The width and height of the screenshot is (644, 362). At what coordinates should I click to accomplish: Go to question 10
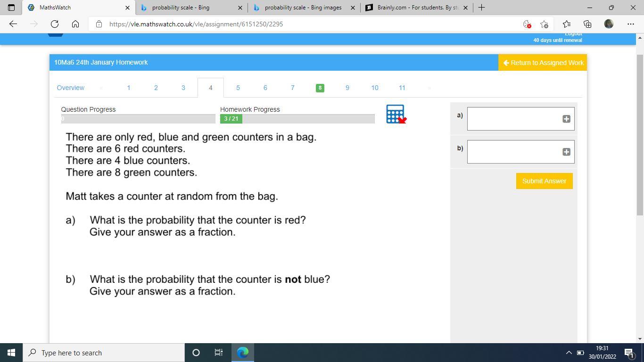tap(375, 88)
